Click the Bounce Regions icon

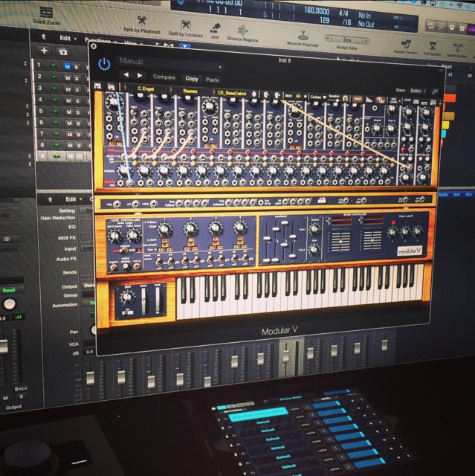coord(242,31)
